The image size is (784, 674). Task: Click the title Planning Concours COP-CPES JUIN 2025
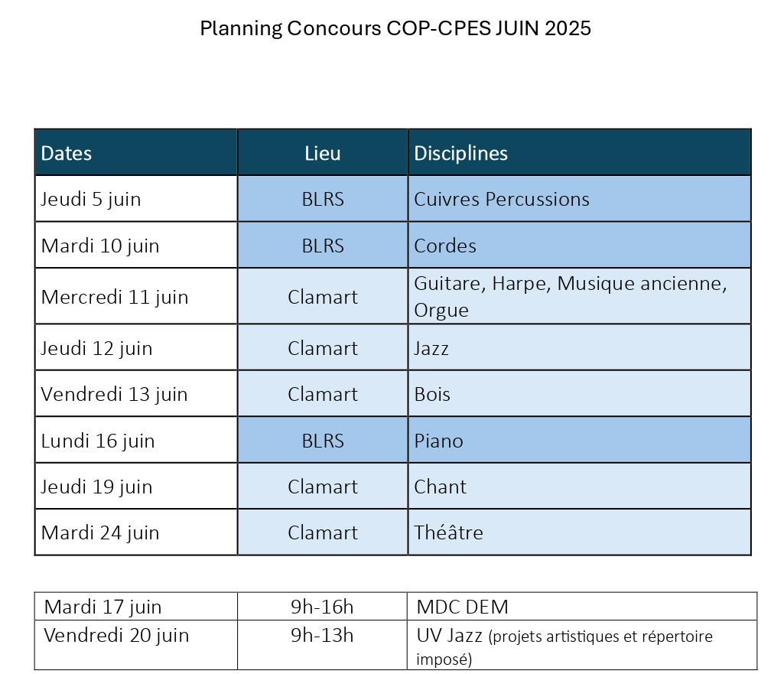pos(395,28)
